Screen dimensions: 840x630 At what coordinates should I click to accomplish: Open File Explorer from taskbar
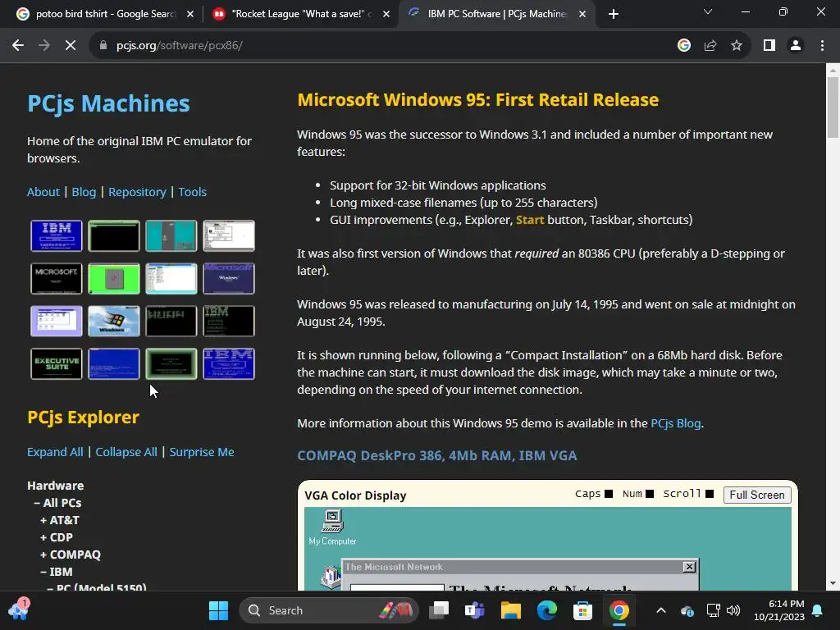510,610
